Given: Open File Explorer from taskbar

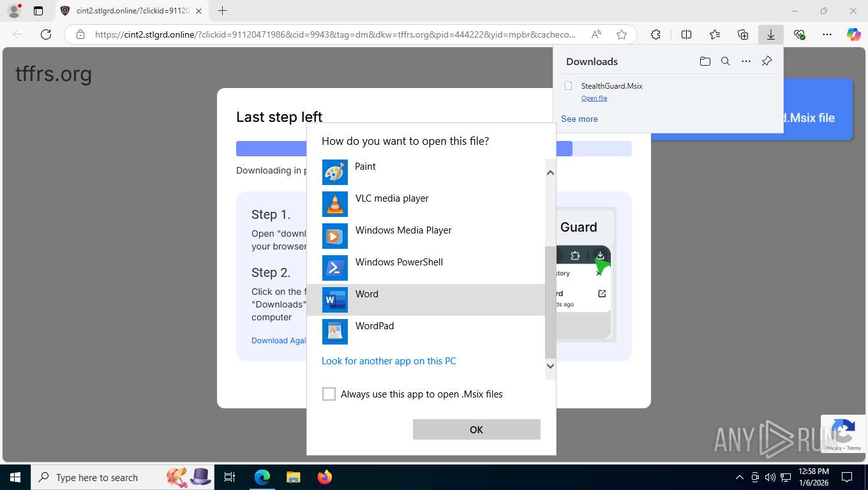Looking at the screenshot, I should pyautogui.click(x=293, y=477).
